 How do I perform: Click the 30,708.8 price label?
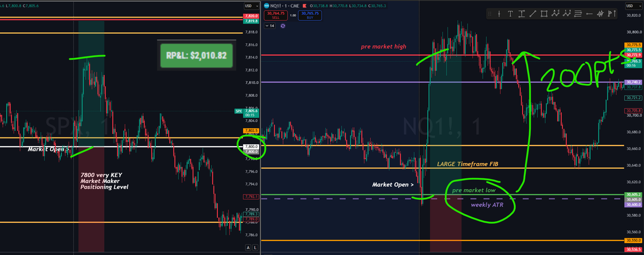tap(633, 111)
